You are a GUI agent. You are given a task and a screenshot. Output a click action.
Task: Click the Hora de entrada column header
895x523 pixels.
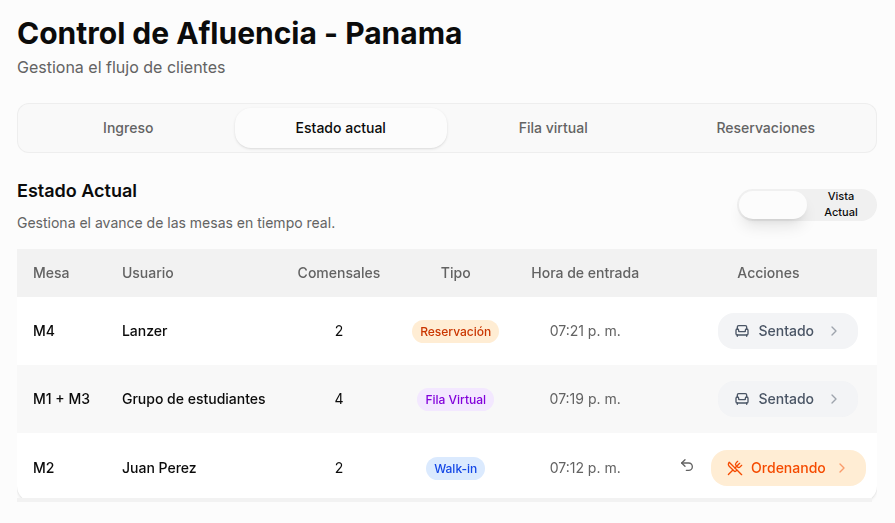585,273
